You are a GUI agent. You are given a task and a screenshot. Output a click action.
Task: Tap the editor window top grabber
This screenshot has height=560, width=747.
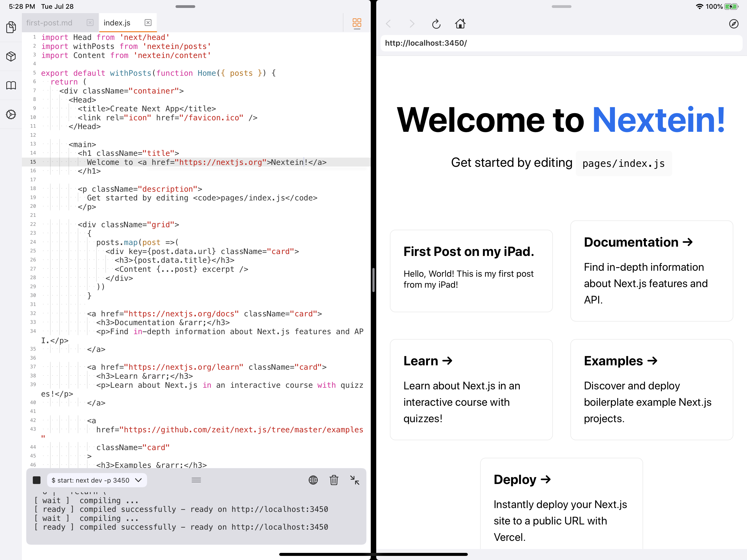coord(185,6)
